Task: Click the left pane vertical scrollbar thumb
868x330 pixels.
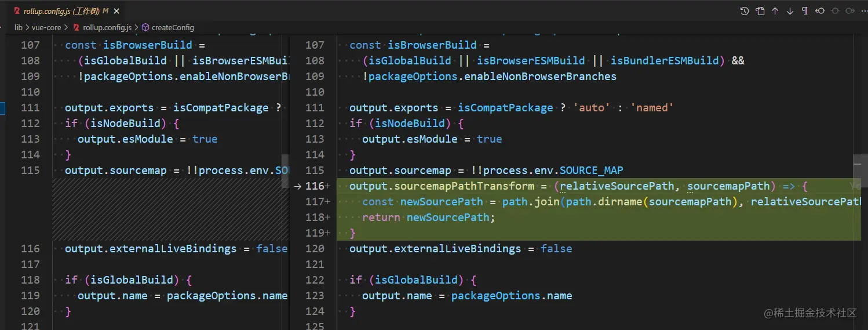Action: coord(285,171)
